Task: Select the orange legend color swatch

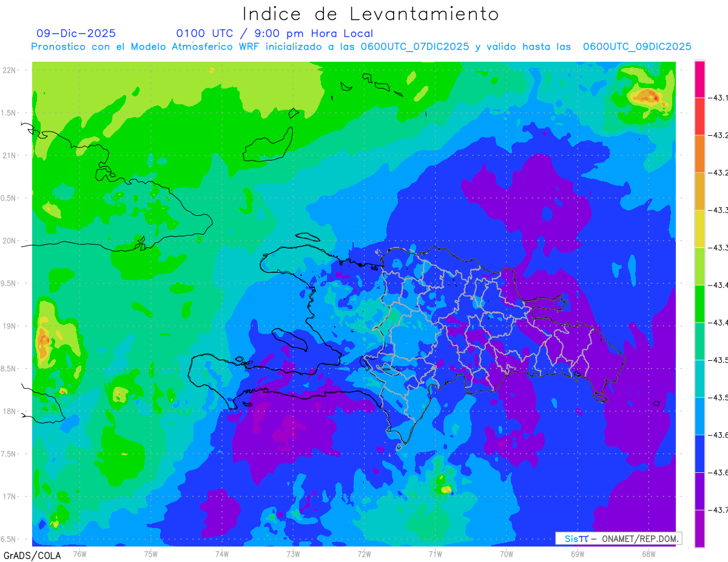Action: [x=699, y=153]
